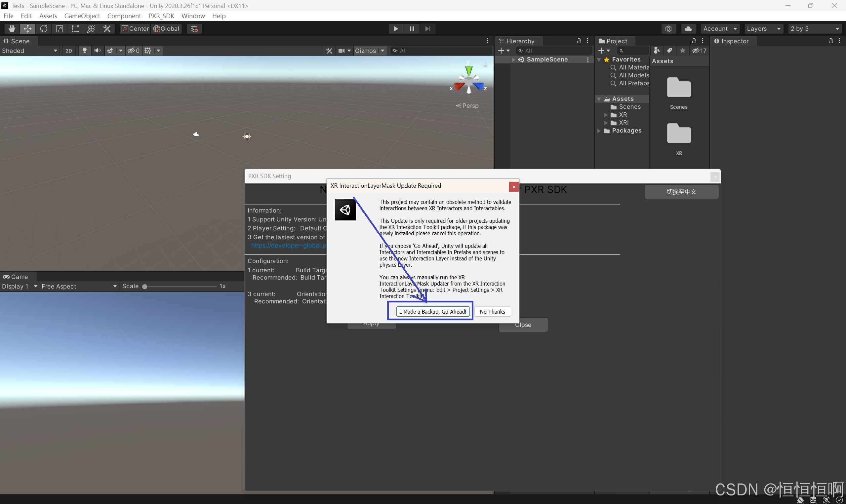Open the PXR_SDK menu
The image size is (846, 504).
161,16
